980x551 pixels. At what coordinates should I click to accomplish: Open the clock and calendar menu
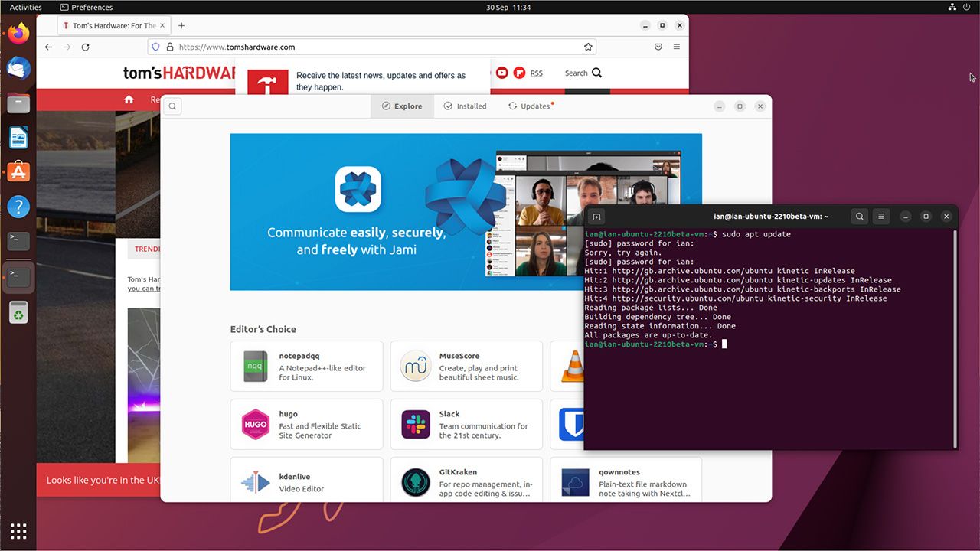[x=508, y=7]
